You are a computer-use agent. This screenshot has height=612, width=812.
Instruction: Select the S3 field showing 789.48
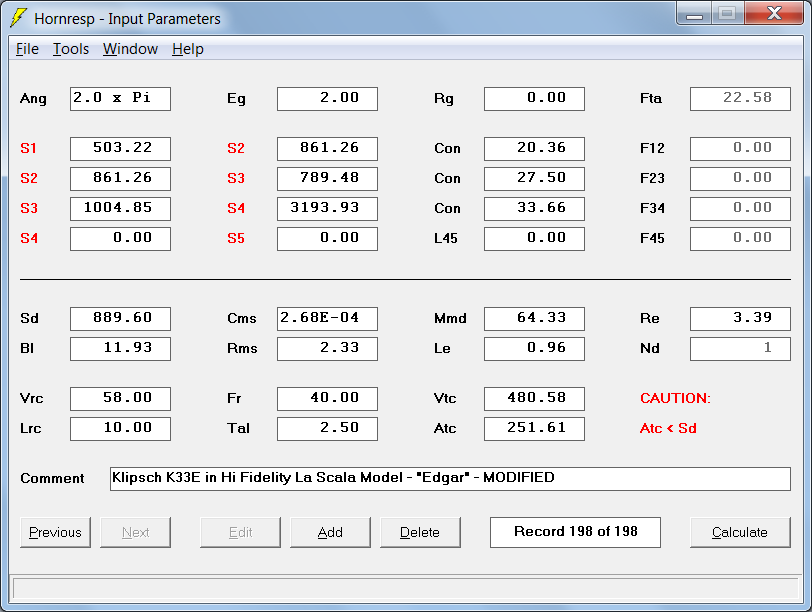[327, 179]
